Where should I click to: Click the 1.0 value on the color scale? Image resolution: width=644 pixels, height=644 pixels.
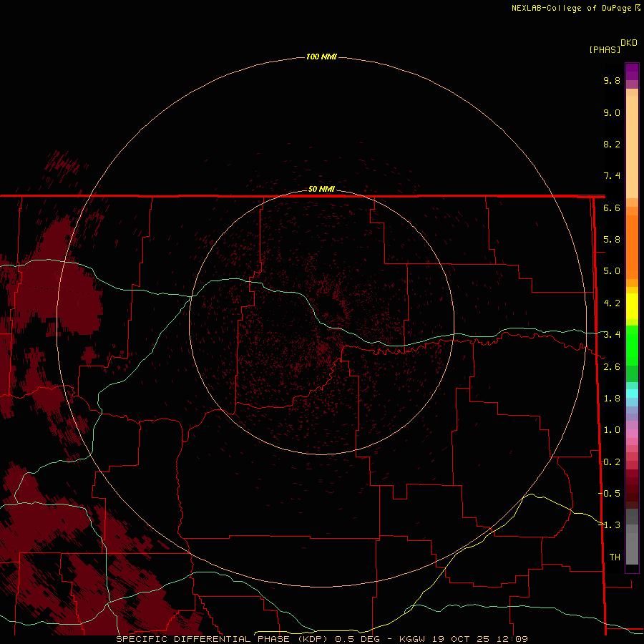click(x=612, y=430)
